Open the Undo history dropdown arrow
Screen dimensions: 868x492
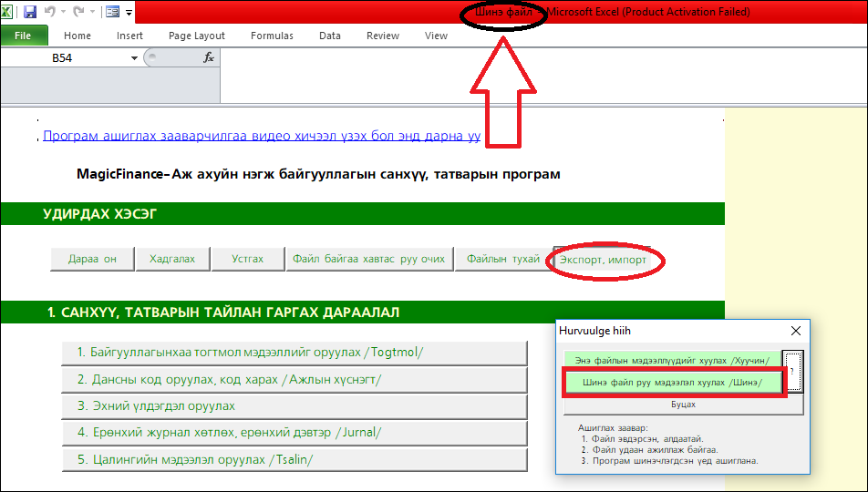(64, 13)
